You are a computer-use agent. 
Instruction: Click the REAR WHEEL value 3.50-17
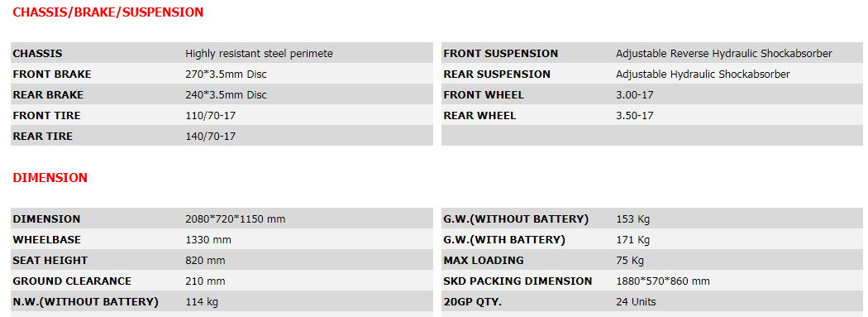[x=635, y=116]
